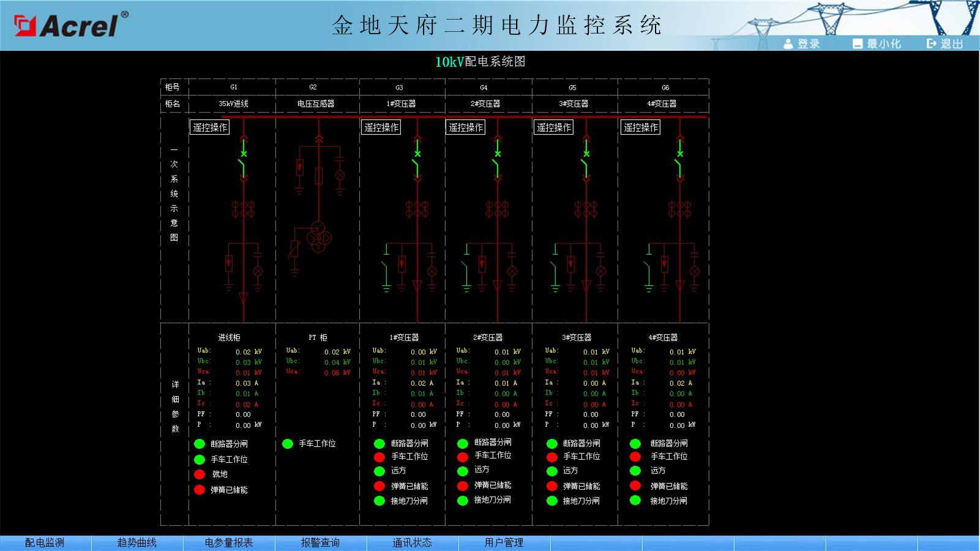Image resolution: width=980 pixels, height=551 pixels.
Task: Click the 退出 exit button
Action: [946, 43]
